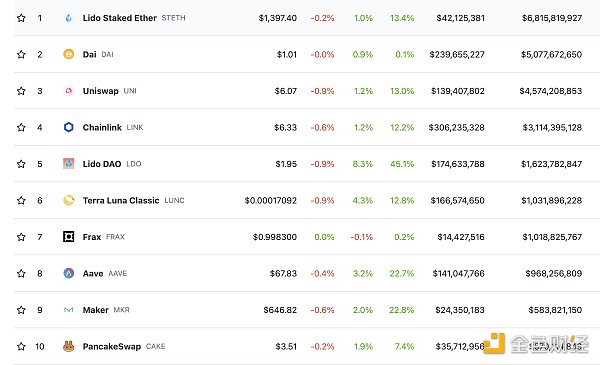Toggle the star next to Chainlink

point(21,127)
